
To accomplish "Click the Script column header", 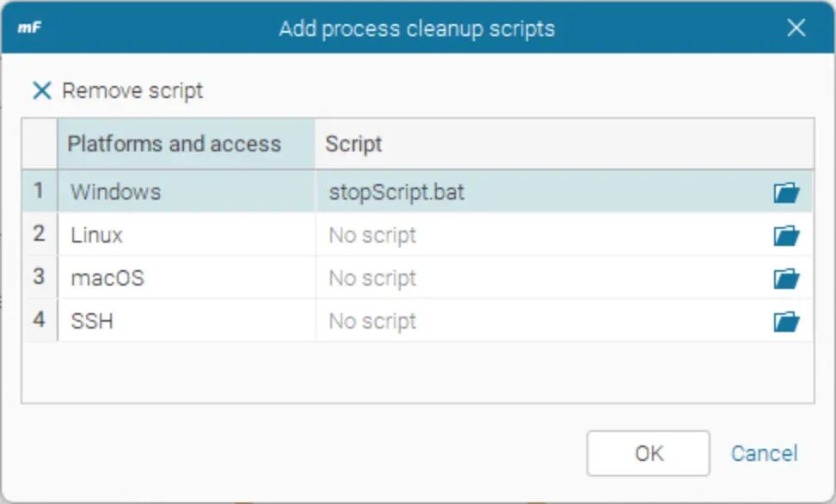I will [x=353, y=144].
